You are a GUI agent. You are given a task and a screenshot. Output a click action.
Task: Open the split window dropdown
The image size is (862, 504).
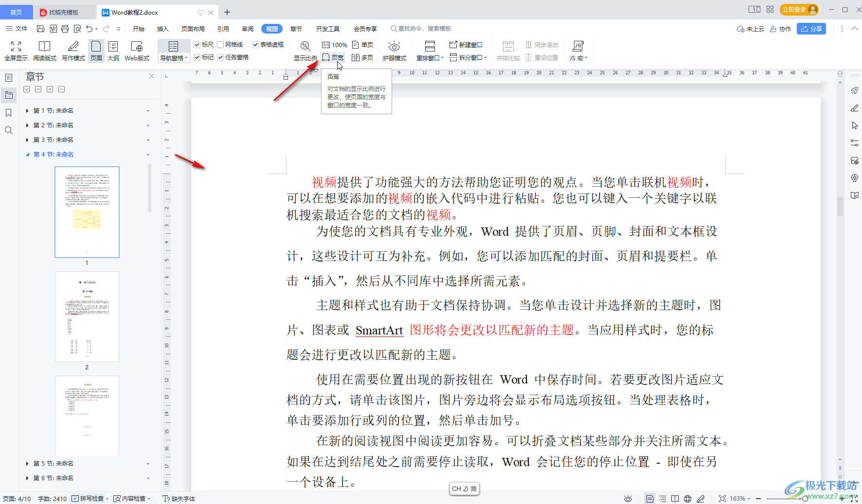(x=468, y=57)
